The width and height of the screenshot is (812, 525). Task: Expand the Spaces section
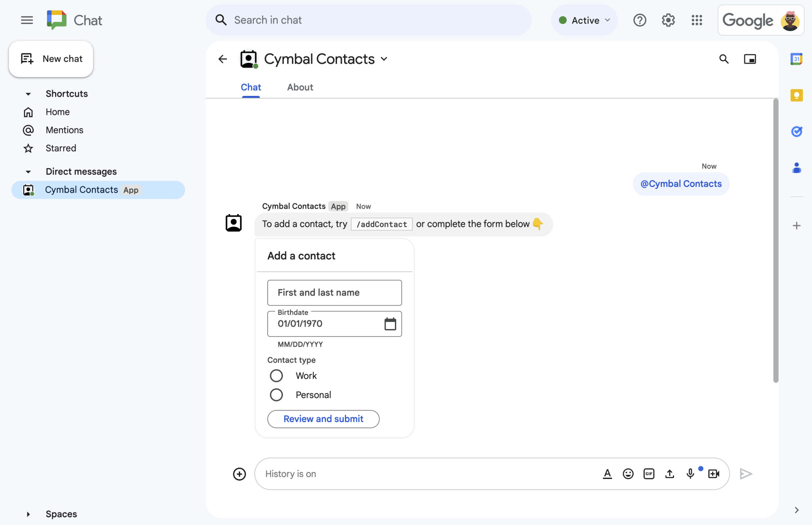tap(28, 513)
